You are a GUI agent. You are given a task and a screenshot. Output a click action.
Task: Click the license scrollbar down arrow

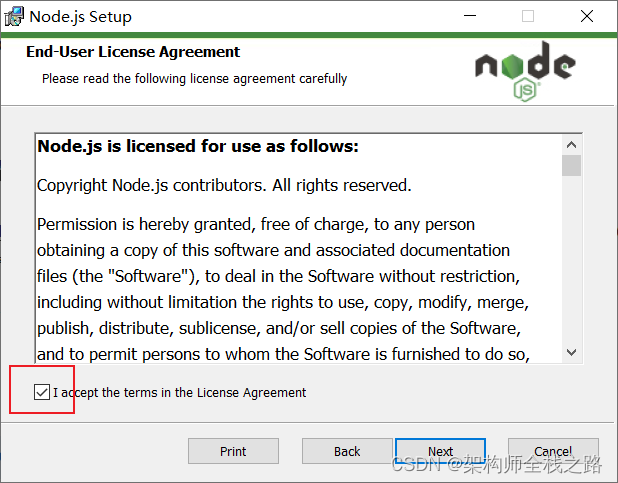click(572, 352)
